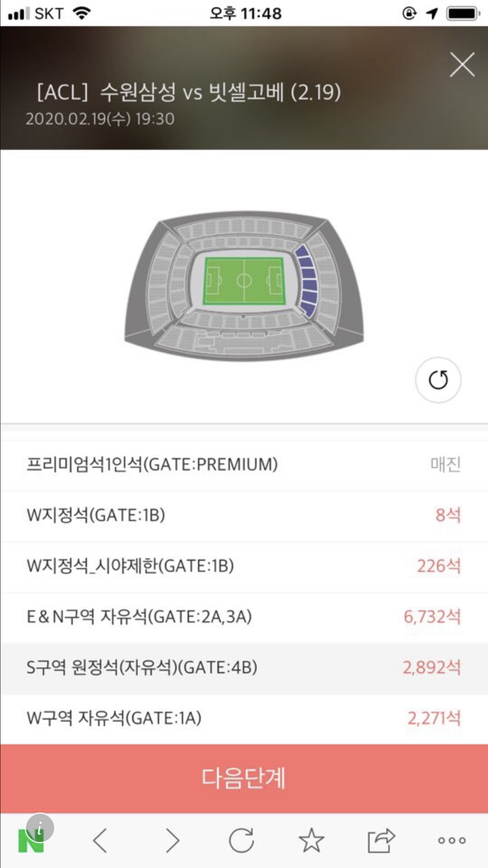This screenshot has height=868, width=488.
Task: Tap the green pitch on stadium map
Action: point(244,280)
